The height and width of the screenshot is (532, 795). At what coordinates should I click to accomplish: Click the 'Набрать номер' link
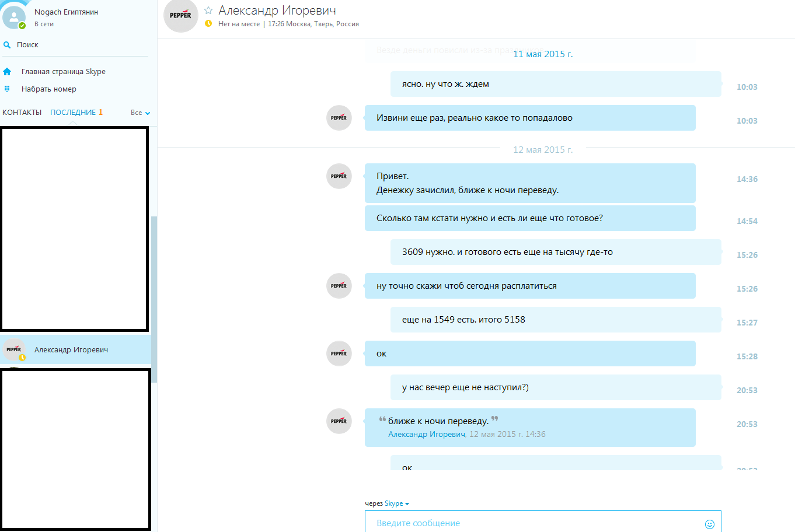pyautogui.click(x=49, y=89)
